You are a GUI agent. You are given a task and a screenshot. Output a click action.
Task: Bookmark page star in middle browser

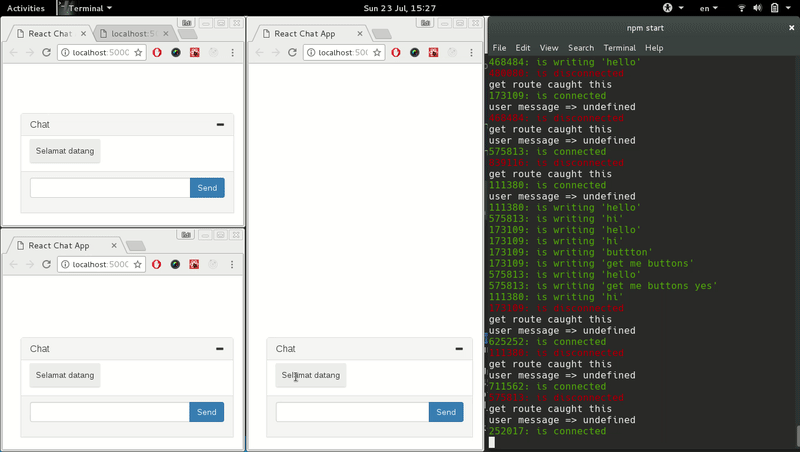(x=377, y=52)
